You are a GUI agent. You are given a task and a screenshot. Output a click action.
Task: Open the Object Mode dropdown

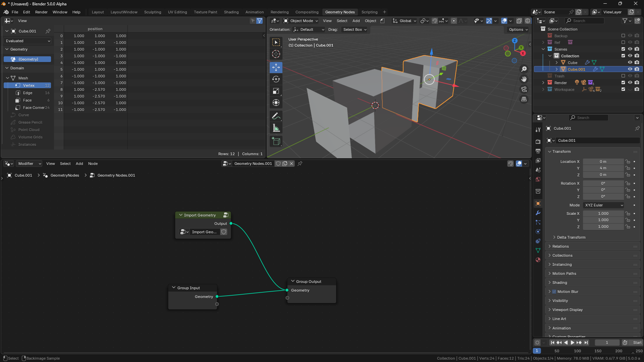click(x=301, y=21)
